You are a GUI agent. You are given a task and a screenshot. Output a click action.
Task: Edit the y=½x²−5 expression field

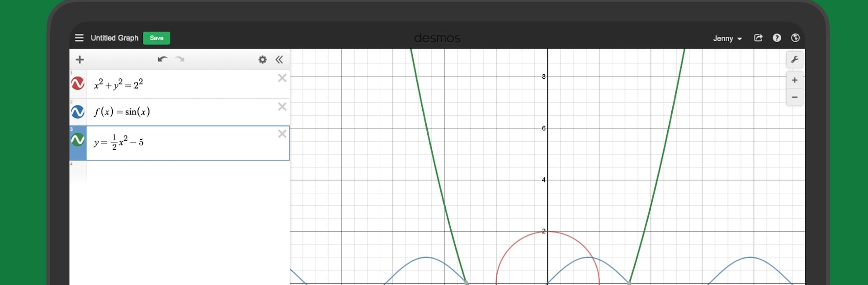pos(188,143)
